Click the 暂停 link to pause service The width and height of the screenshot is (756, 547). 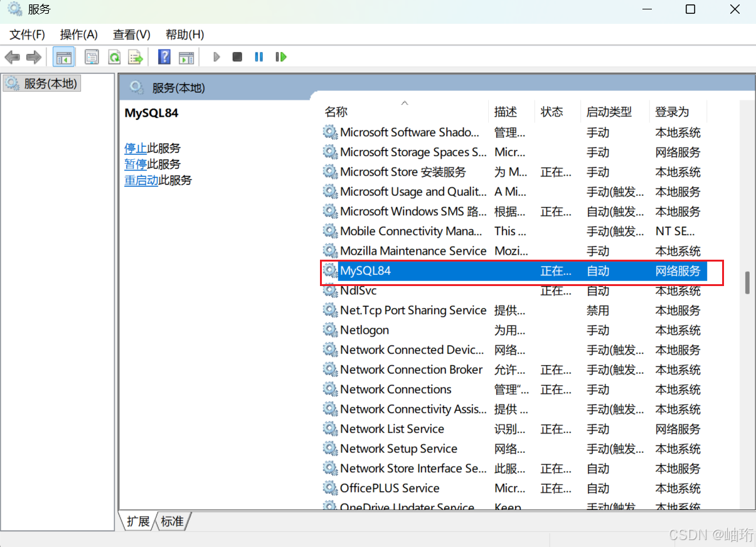click(136, 164)
